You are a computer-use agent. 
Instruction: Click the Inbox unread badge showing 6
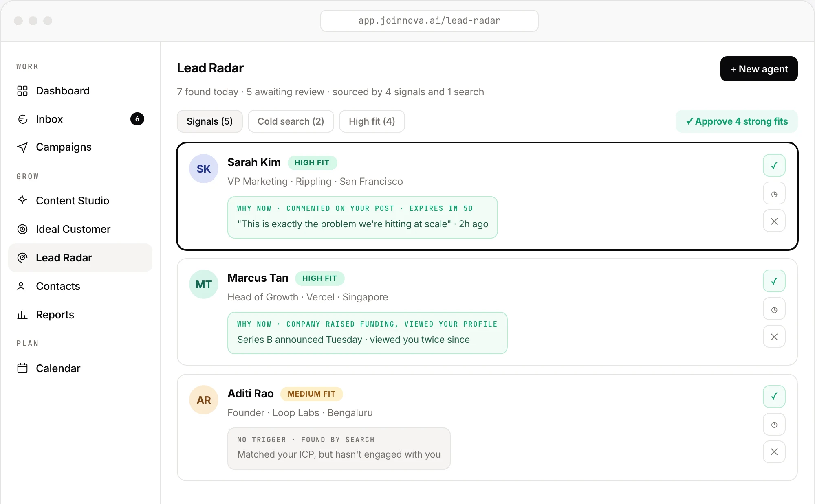[x=137, y=119]
